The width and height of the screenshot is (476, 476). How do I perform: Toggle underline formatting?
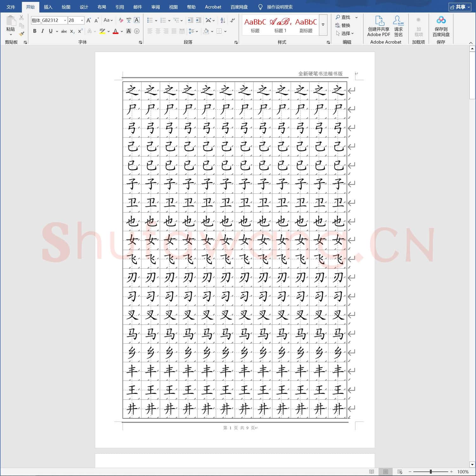[x=50, y=31]
